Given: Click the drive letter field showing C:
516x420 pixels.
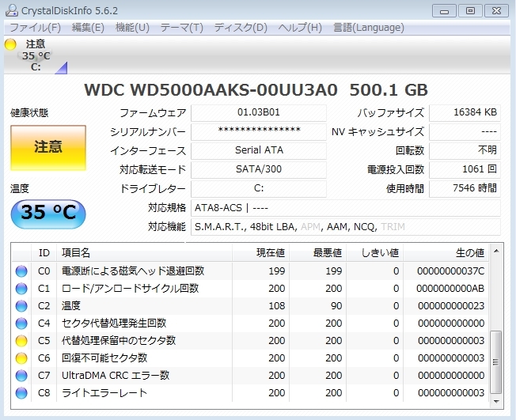Looking at the screenshot, I should coord(259,188).
